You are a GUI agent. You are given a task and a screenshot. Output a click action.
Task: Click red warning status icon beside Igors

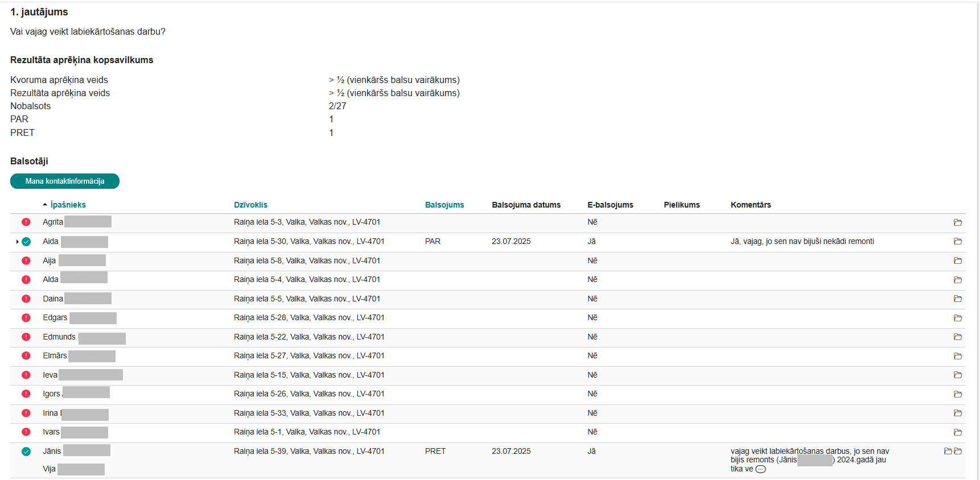click(x=26, y=394)
